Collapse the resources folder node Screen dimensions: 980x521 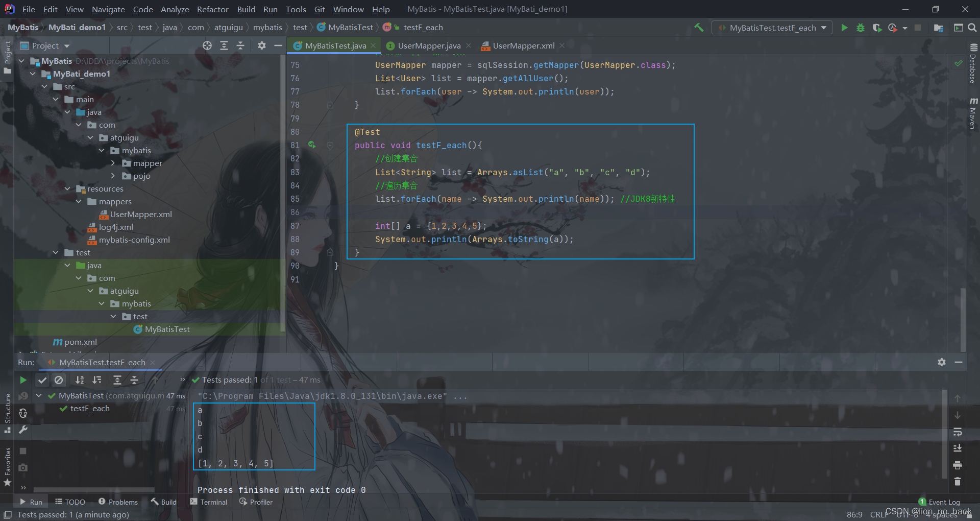pyautogui.click(x=67, y=188)
